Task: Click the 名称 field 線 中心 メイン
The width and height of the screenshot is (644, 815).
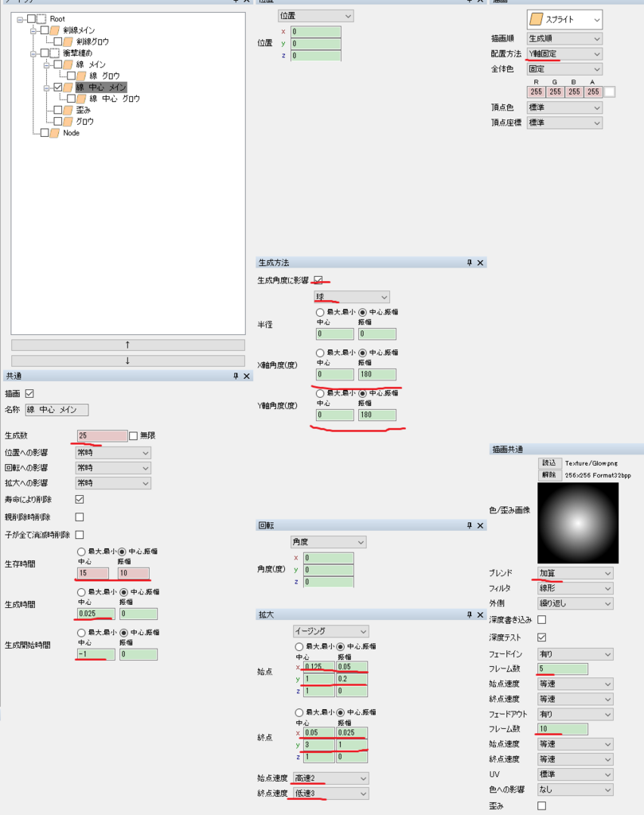Action: [57, 410]
